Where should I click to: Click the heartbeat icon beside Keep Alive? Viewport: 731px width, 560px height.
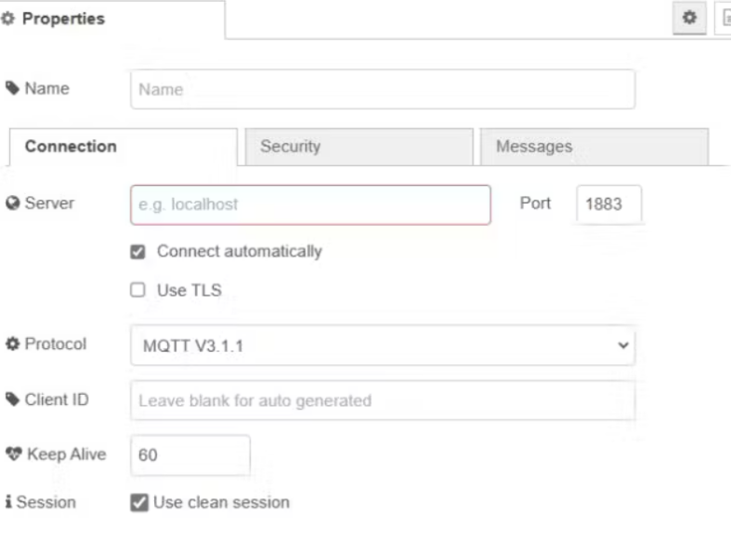click(13, 455)
